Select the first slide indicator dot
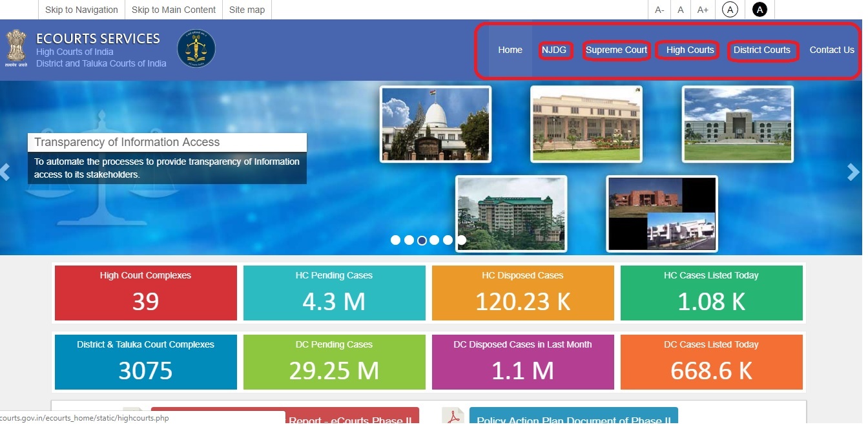The width and height of the screenshot is (868, 429). click(x=396, y=240)
